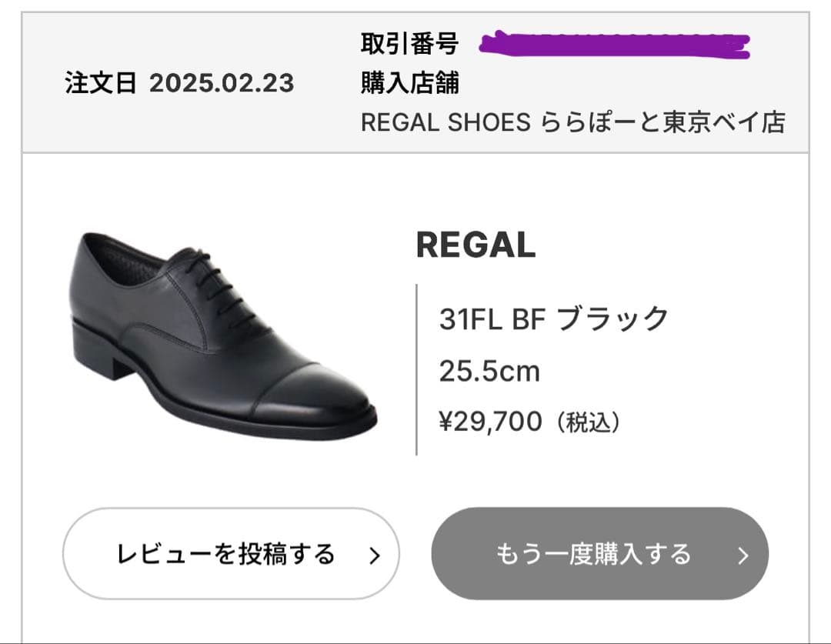831x644 pixels.
Task: Tap the redacted transaction number area
Action: [x=616, y=42]
